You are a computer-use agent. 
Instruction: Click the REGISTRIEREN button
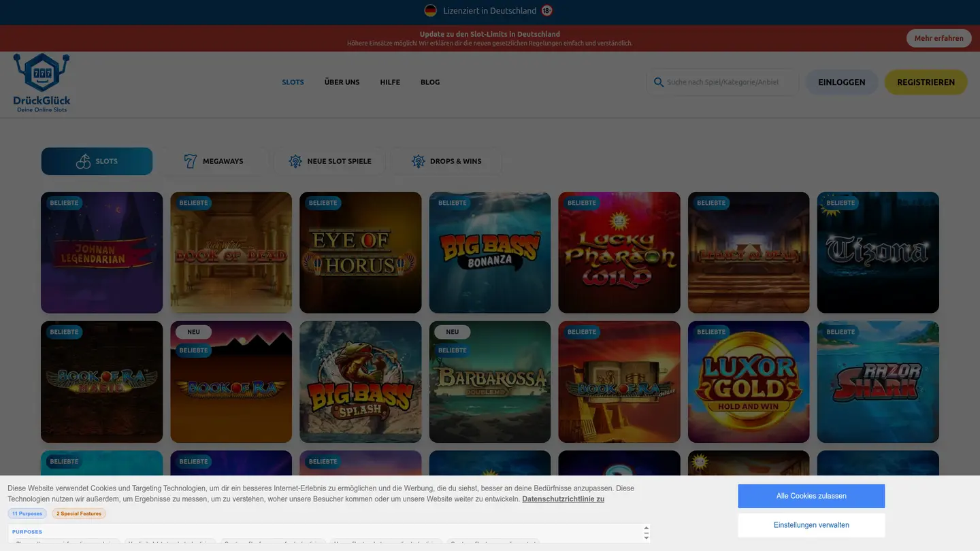pyautogui.click(x=926, y=82)
